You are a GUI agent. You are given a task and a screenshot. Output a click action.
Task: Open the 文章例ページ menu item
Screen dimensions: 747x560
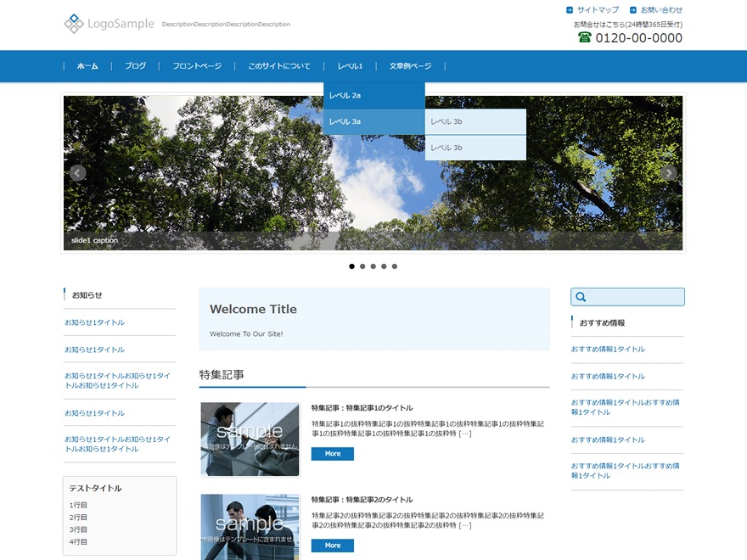(410, 66)
